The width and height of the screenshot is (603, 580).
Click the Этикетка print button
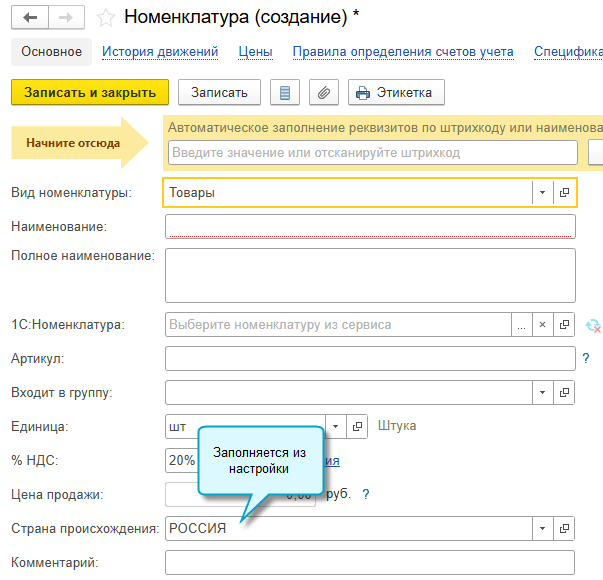pyautogui.click(x=396, y=93)
